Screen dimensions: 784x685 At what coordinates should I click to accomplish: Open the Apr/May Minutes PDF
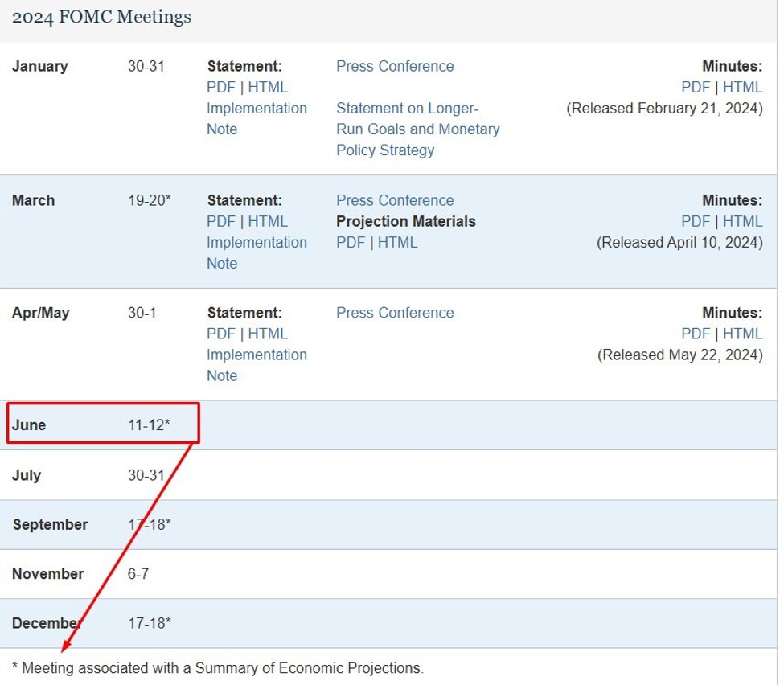coord(695,334)
